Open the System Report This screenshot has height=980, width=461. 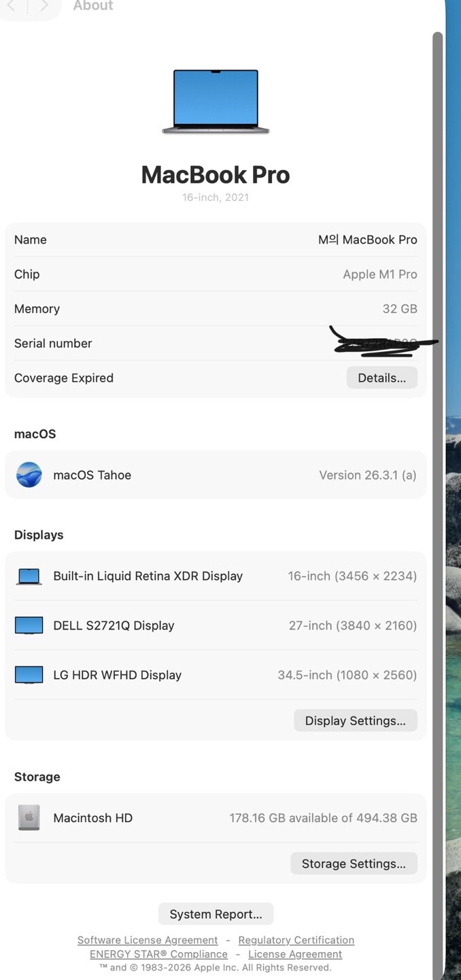tap(216, 914)
